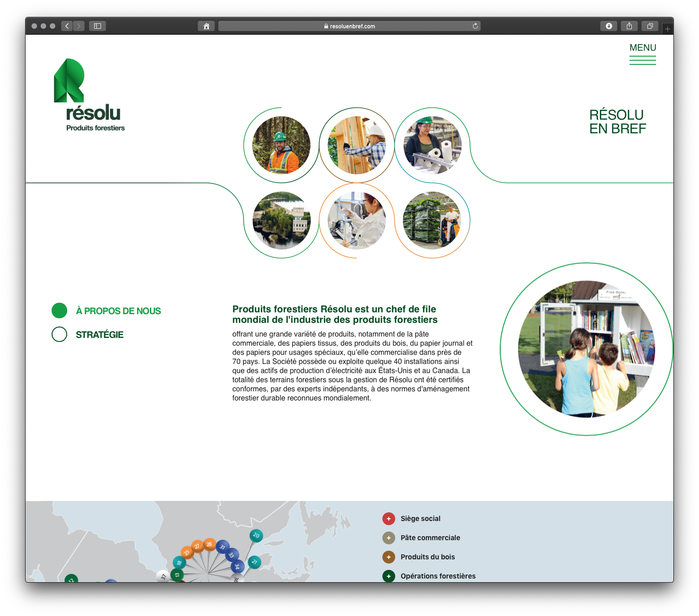Select the STRATÉGIE tab
Viewport: 699px width, 616px height.
[x=100, y=335]
